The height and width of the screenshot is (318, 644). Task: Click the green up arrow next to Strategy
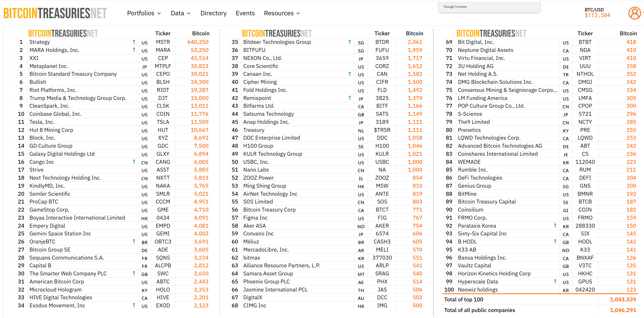click(x=134, y=42)
